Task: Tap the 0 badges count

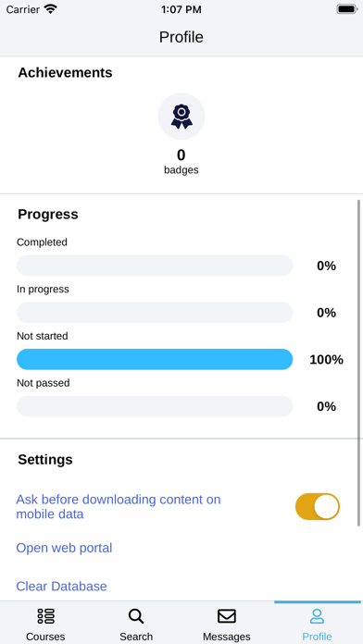Action: [x=181, y=162]
